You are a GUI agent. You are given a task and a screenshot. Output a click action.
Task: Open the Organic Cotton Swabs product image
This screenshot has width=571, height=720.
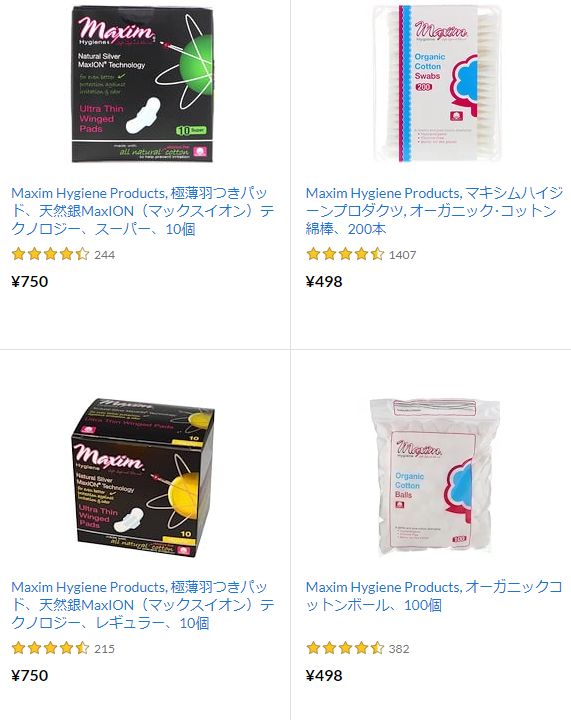point(437,84)
